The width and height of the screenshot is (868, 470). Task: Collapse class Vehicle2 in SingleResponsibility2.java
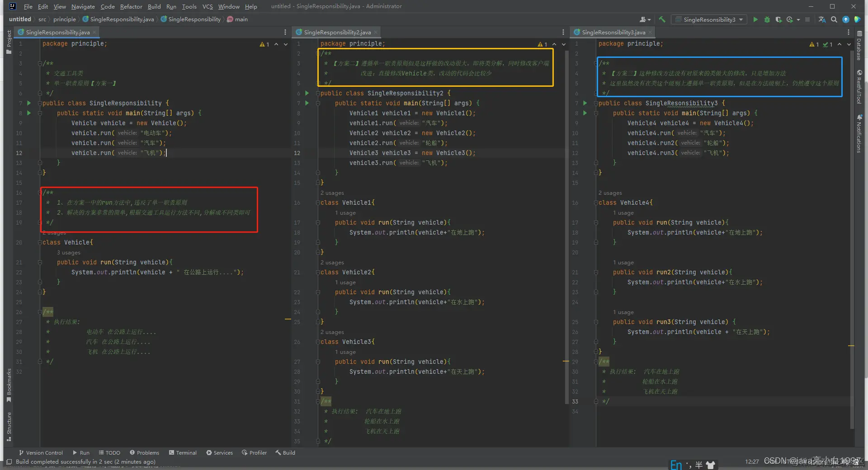318,272
